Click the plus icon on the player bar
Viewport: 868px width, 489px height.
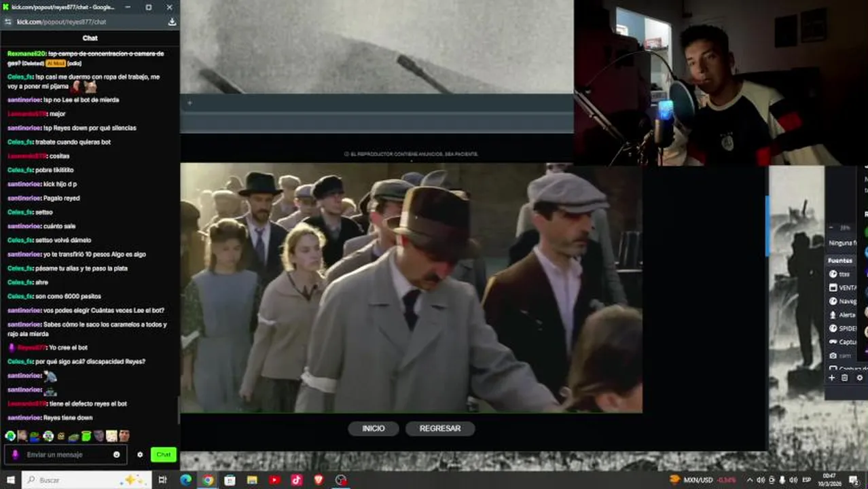[189, 103]
